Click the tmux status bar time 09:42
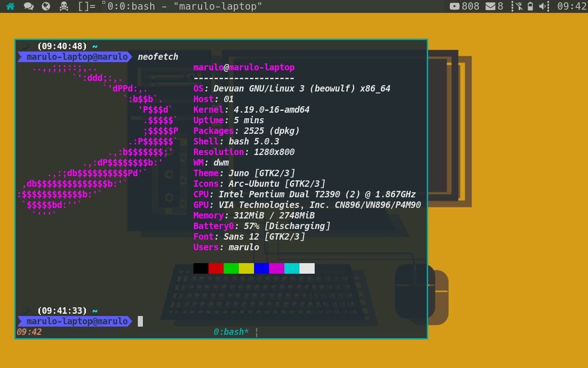The image size is (588, 368). tap(29, 332)
